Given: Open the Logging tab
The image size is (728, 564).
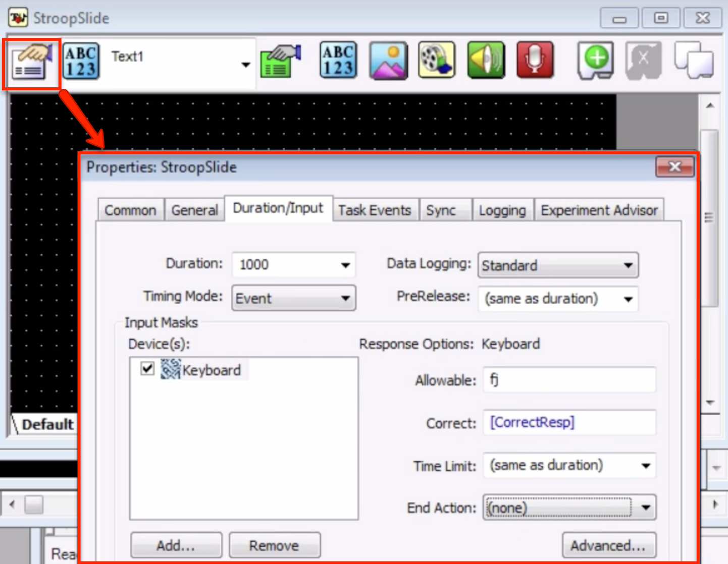Looking at the screenshot, I should pyautogui.click(x=502, y=210).
